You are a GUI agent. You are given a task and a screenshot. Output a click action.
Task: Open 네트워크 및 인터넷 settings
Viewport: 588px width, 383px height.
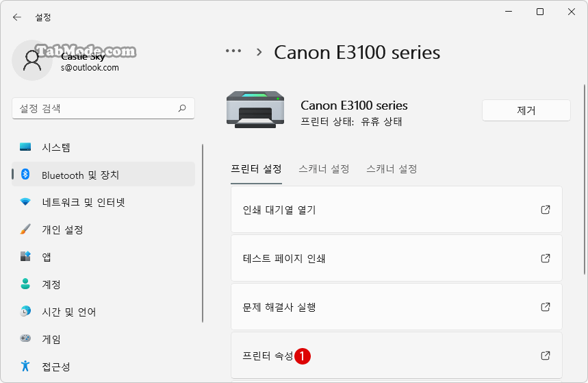(x=103, y=202)
